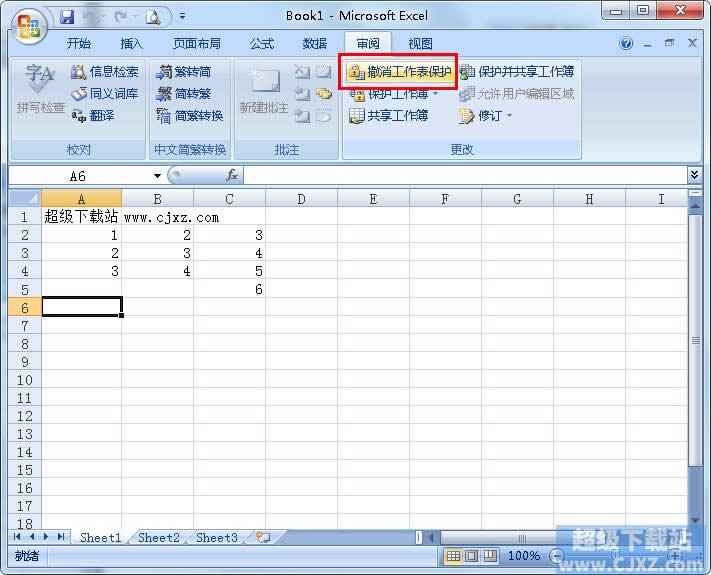Viewport: 711px width, 575px height.
Task: Save the workbook from Quick Access Toolbar
Action: pyautogui.click(x=67, y=16)
